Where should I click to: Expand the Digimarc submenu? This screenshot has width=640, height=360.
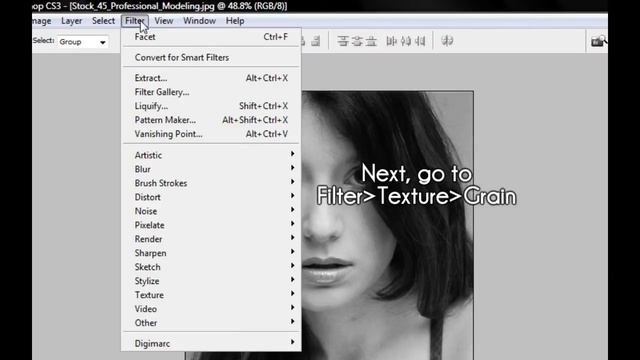pos(211,343)
